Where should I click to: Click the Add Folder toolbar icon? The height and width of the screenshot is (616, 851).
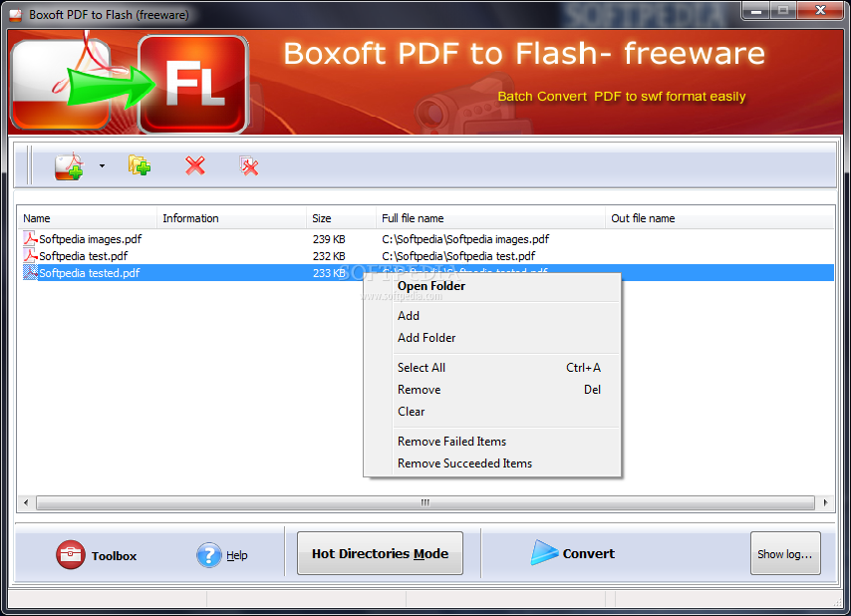click(x=140, y=165)
